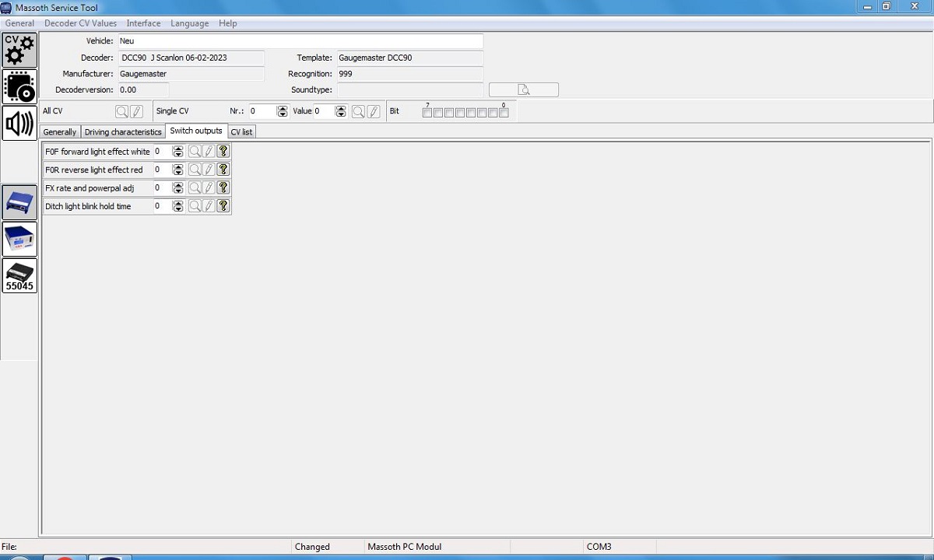Viewport: 934px width, 560px height.
Task: Read Ditch light blink hold time value
Action: (x=195, y=206)
